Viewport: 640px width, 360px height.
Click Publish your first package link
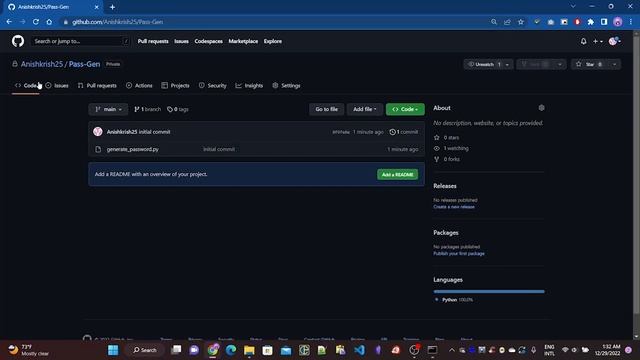pos(459,253)
